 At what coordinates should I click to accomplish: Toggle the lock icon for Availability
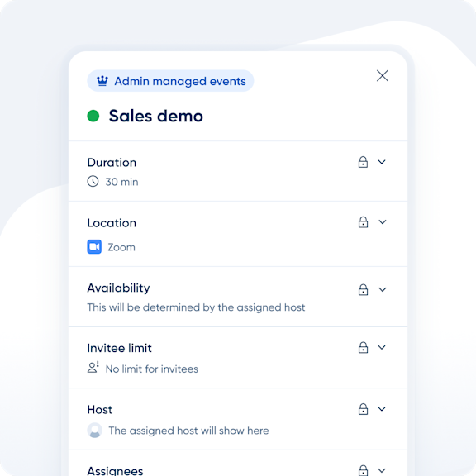(x=363, y=289)
